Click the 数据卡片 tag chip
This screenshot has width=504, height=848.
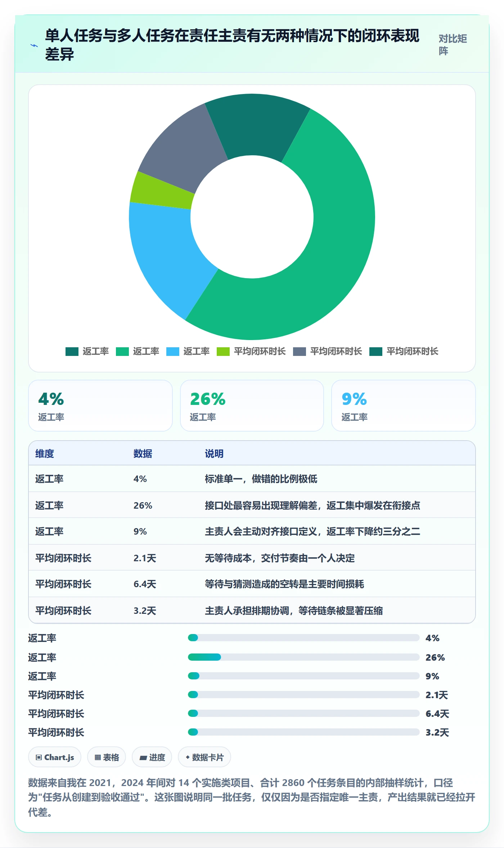click(204, 757)
